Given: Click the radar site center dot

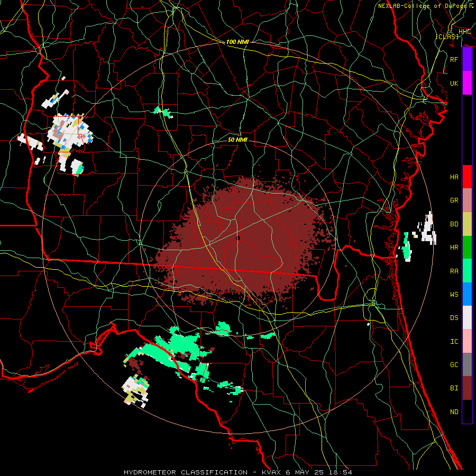Looking at the screenshot, I should pyautogui.click(x=238, y=239).
